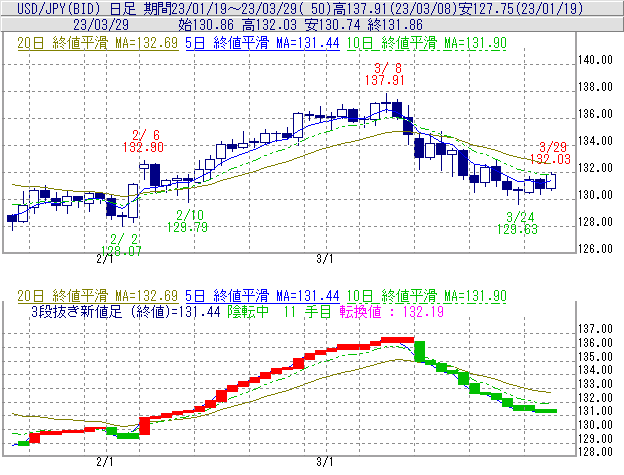Click the closing price 終131.86

(395, 25)
